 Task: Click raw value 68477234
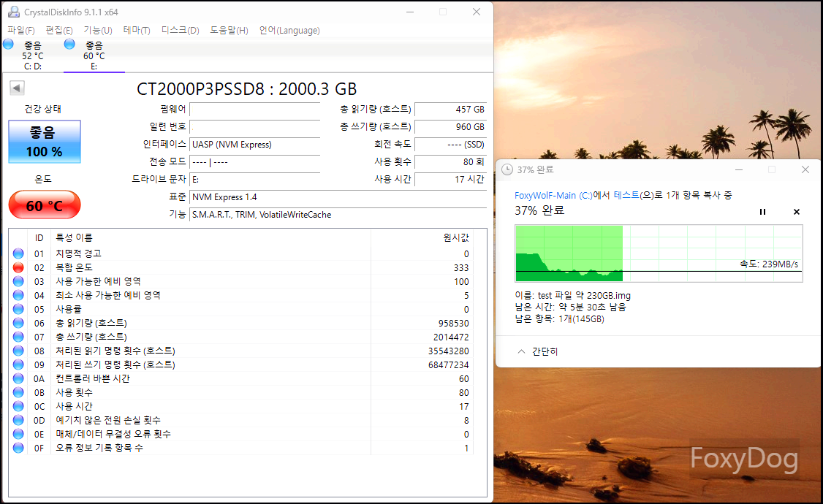(x=448, y=365)
